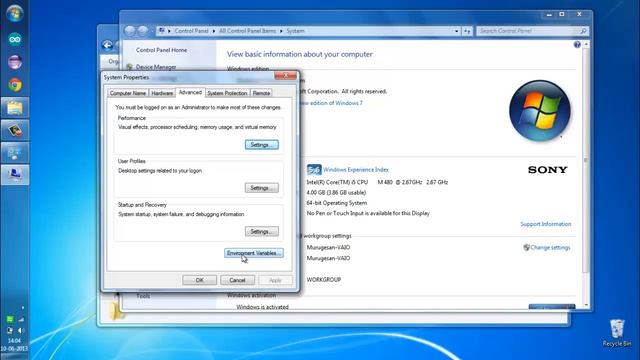The width and height of the screenshot is (640, 360).
Task: Click the Windows 7 new edition link
Action: [x=331, y=103]
